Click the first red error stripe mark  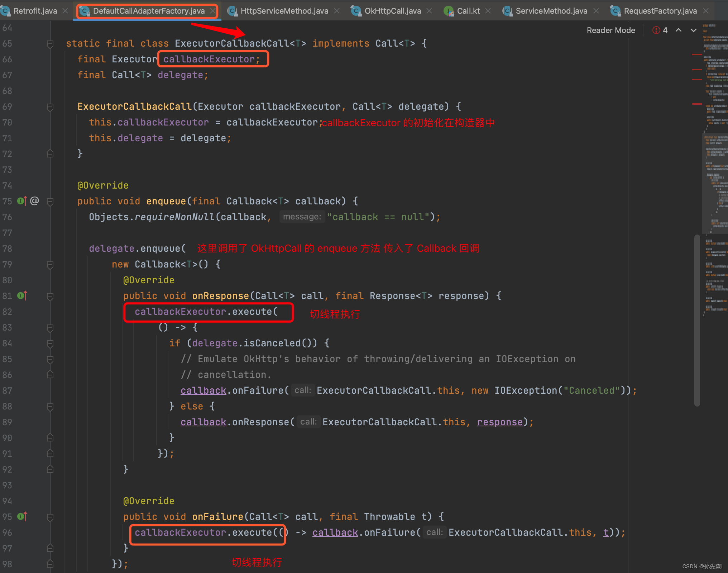coord(697,54)
